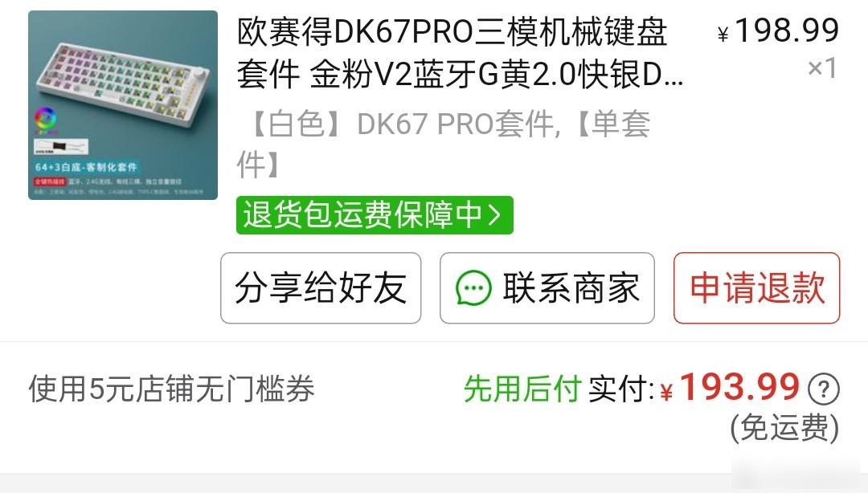Click the 先用后付 green label
Screen dimensions: 868x497
522,389
